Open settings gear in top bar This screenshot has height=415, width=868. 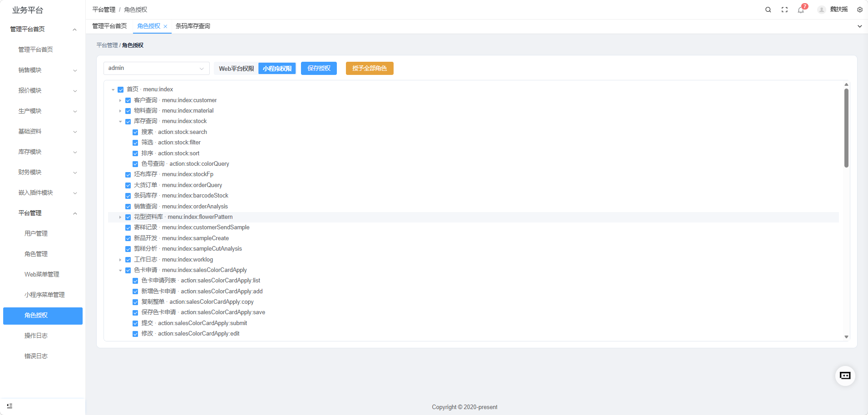(x=860, y=10)
